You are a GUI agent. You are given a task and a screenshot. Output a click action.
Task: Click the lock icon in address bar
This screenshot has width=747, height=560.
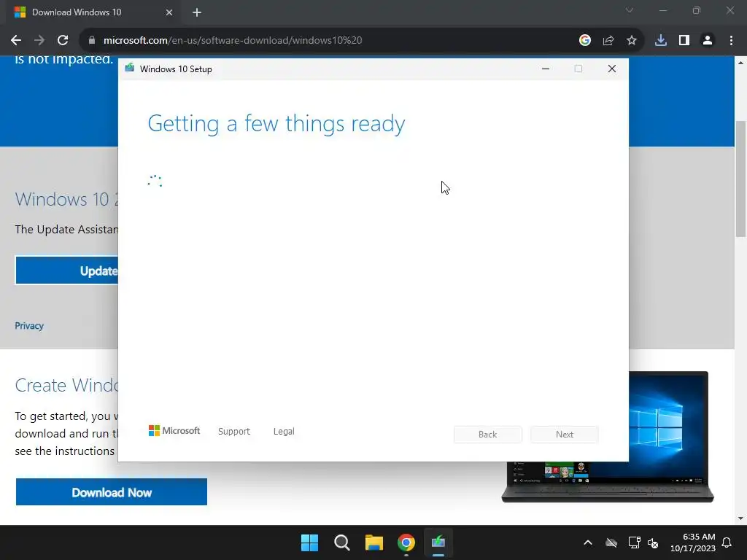tap(92, 41)
